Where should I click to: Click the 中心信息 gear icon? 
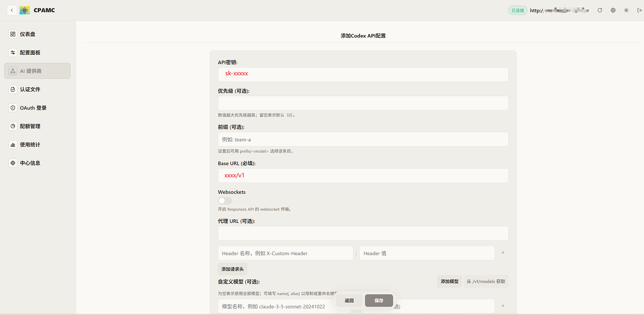[x=13, y=163]
